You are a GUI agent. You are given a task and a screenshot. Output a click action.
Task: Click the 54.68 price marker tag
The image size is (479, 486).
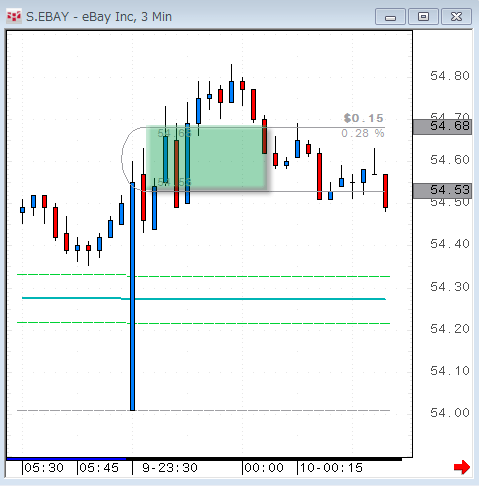(x=442, y=127)
